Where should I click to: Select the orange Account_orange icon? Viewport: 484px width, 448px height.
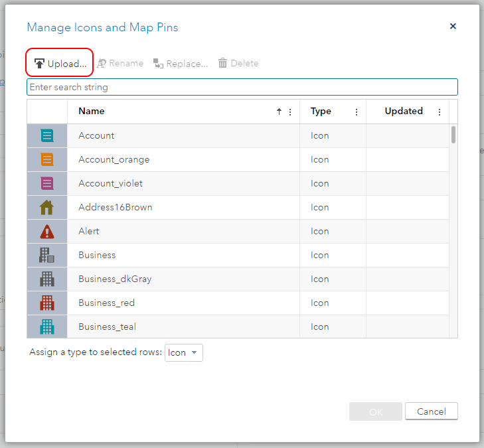pos(47,160)
